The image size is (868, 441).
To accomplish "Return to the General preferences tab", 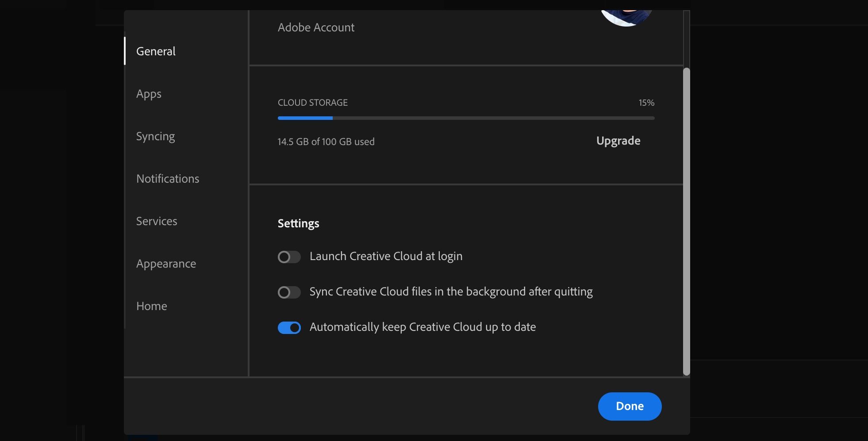I will [x=156, y=51].
